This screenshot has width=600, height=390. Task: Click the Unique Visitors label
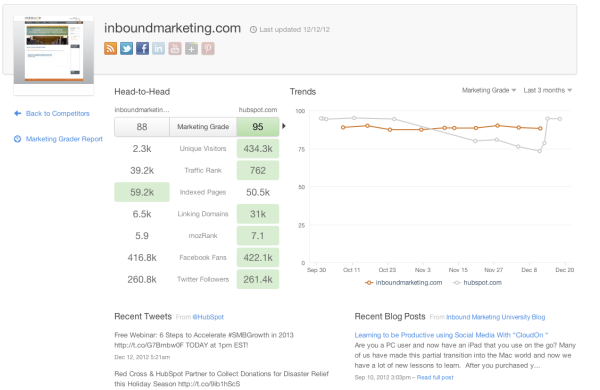tap(203, 148)
